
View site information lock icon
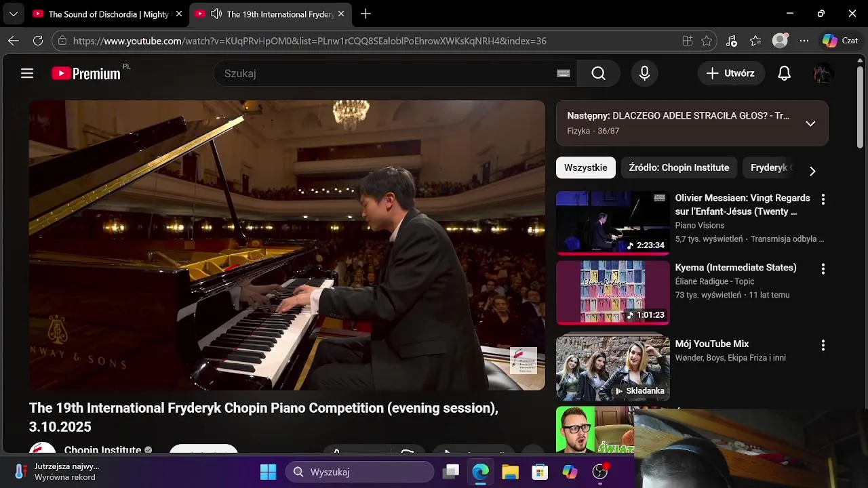point(62,41)
